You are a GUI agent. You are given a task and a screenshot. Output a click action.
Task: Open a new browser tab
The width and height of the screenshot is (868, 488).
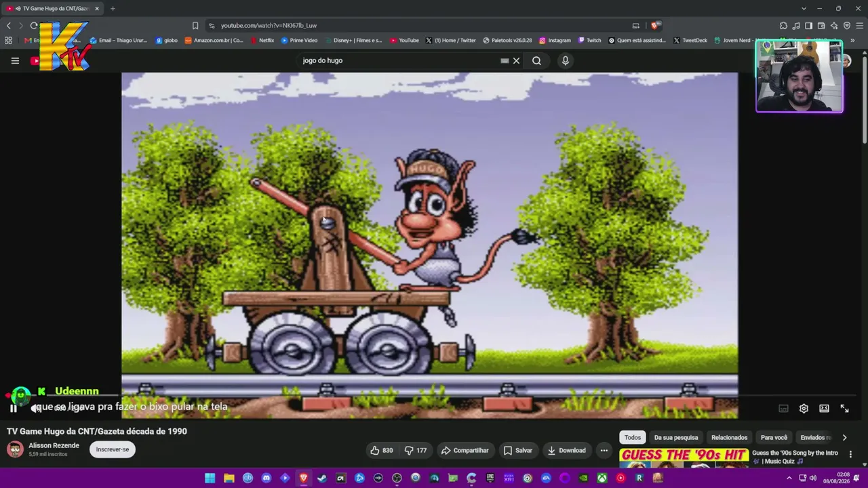click(113, 8)
